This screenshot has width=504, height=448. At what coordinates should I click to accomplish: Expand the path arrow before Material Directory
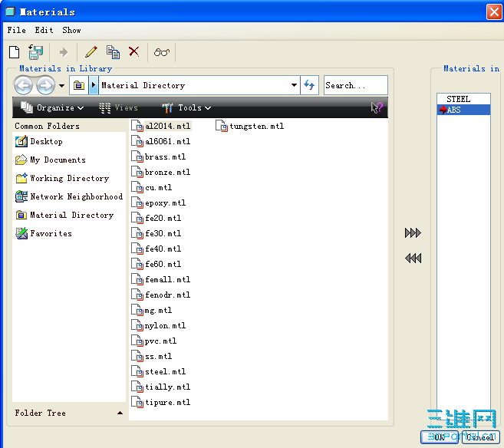(x=94, y=85)
